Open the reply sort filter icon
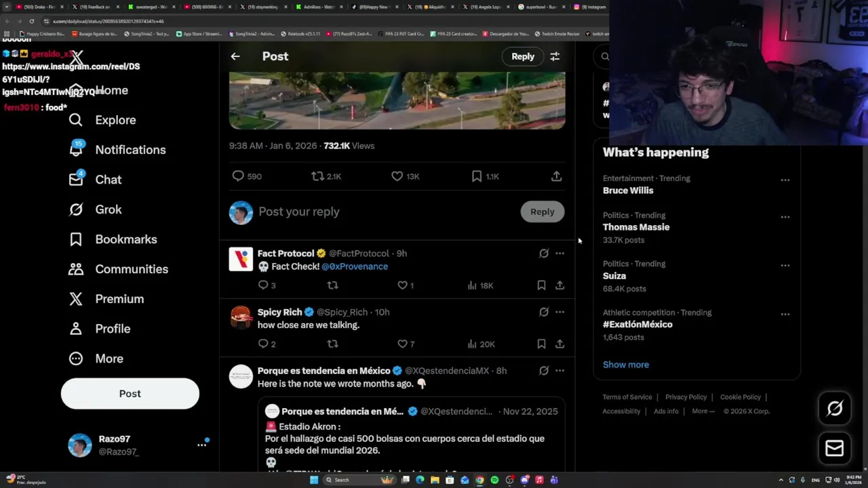Image resolution: width=868 pixels, height=488 pixels. [555, 56]
